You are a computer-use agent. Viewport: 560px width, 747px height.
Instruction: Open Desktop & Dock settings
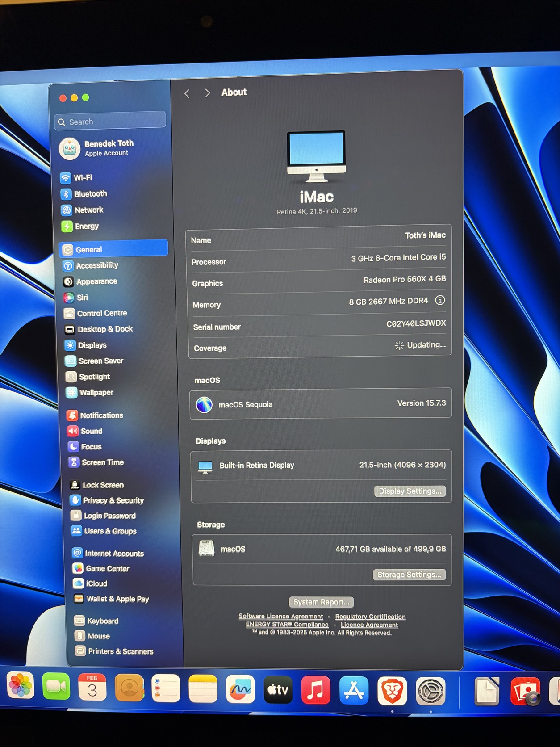pos(99,329)
